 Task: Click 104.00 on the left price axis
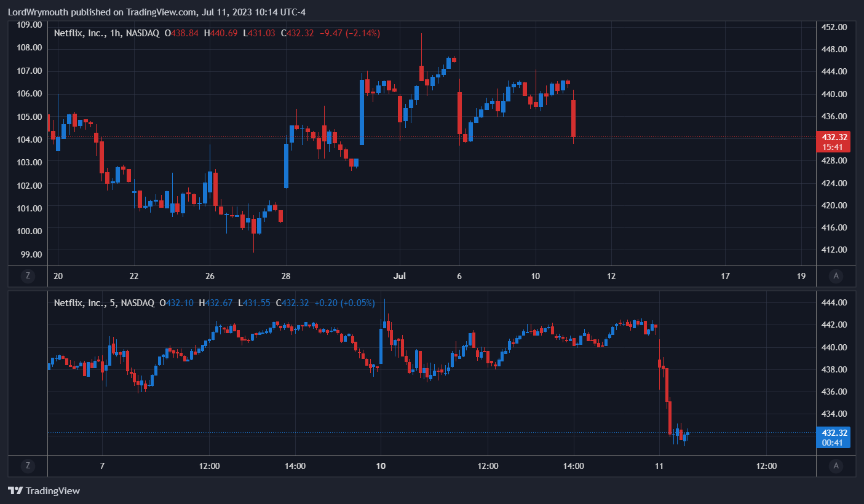click(30, 140)
